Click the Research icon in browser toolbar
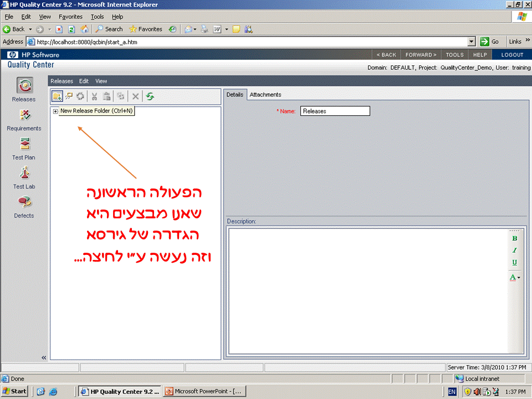532x399 pixels. [249, 29]
